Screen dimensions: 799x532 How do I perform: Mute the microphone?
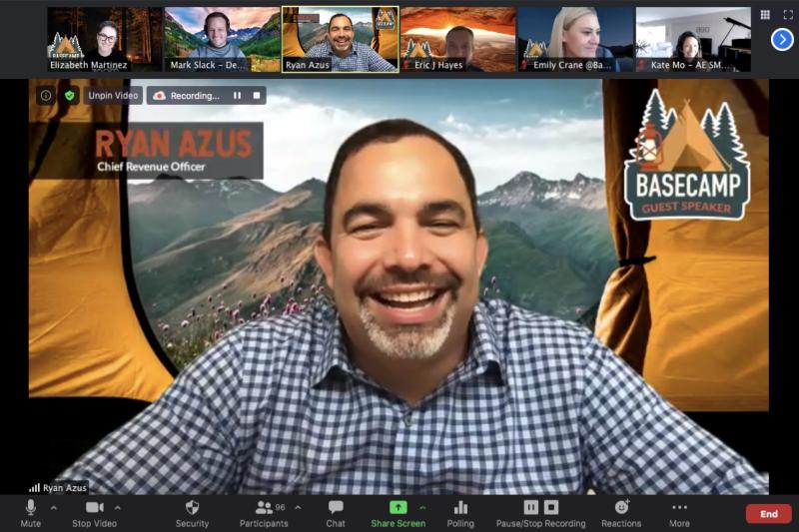31,513
